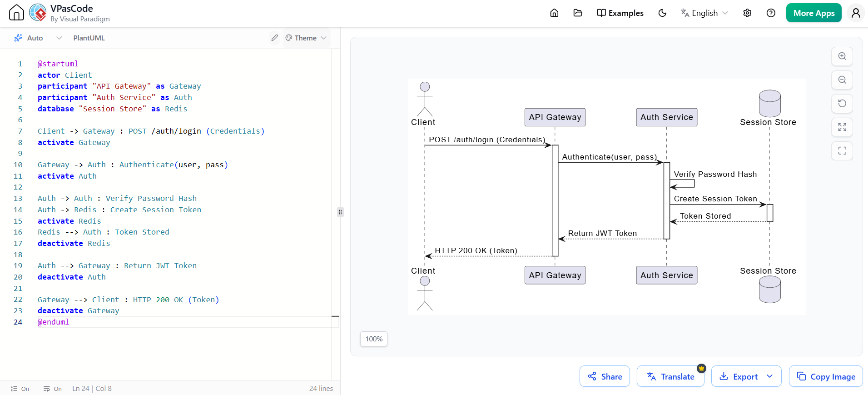
Task: Toggle dark mode with the moon icon
Action: point(662,13)
